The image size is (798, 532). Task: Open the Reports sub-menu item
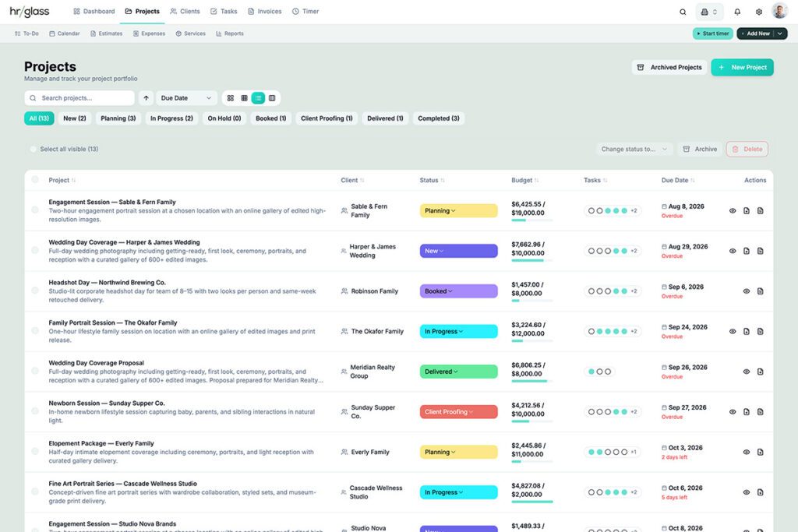click(x=230, y=33)
